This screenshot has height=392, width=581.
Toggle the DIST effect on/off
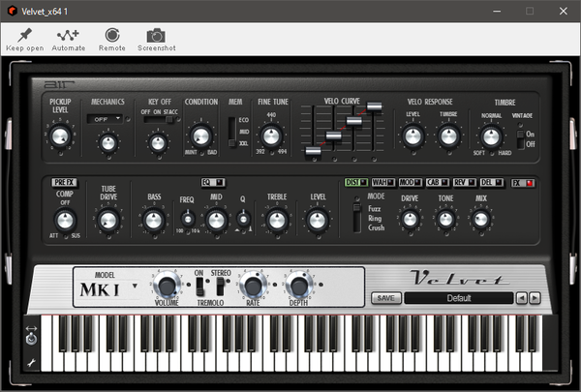coord(356,182)
